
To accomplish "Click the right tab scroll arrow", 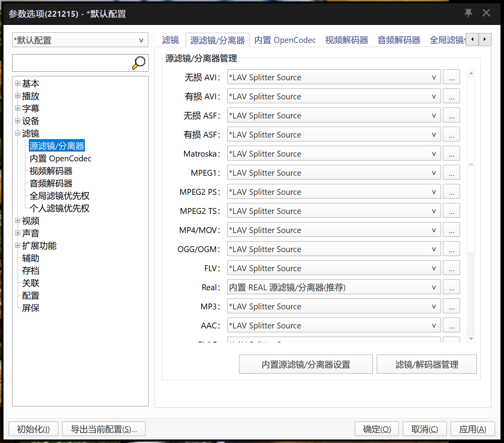I will (485, 39).
